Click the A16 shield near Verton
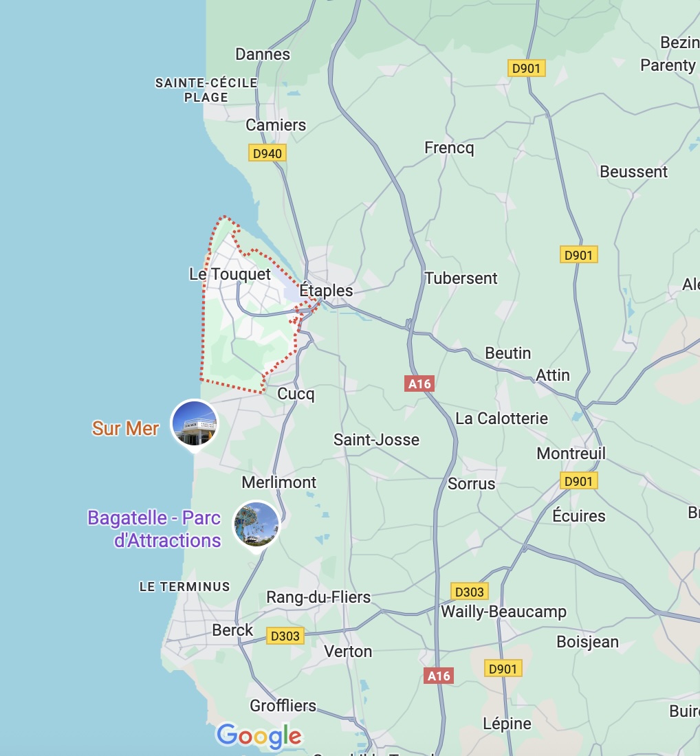The height and width of the screenshot is (756, 700). [x=439, y=676]
